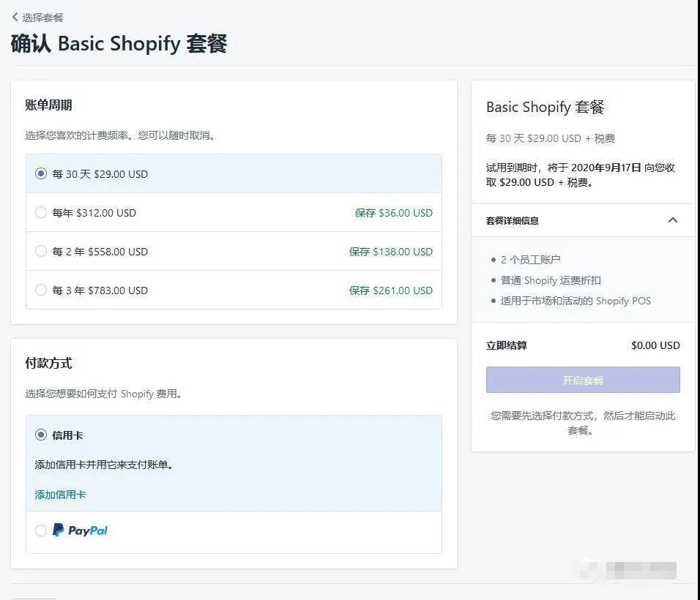Select the 每 30 天 $29.00 USD billing option
Viewport: 700px width, 600px height.
41,173
